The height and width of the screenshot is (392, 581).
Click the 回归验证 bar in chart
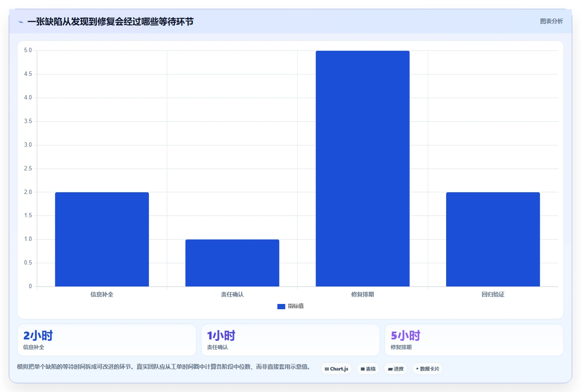pyautogui.click(x=493, y=239)
